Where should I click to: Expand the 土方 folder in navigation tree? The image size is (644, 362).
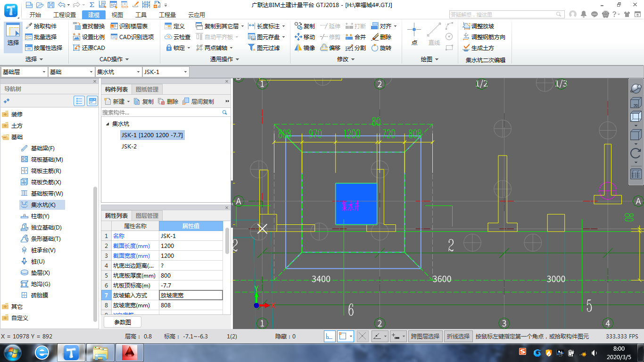click(5, 126)
